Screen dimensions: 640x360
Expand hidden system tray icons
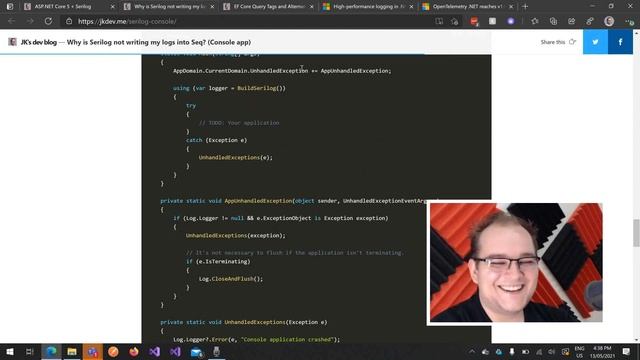[x=472, y=351]
